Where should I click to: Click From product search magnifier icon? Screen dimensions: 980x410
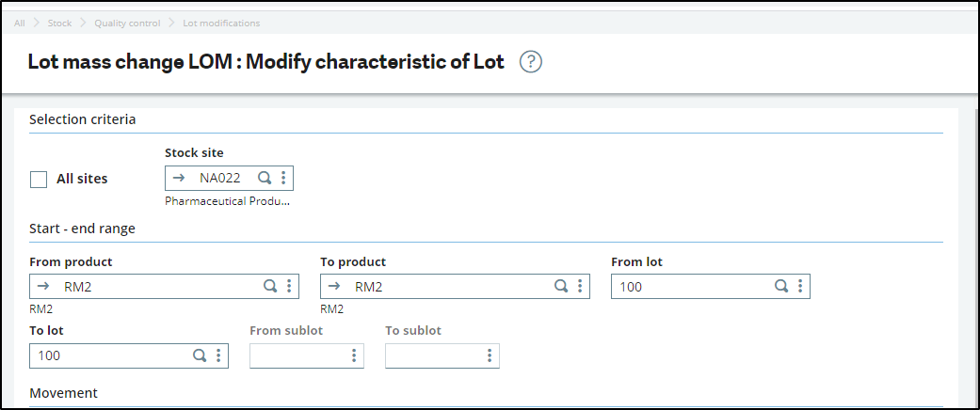tap(269, 286)
